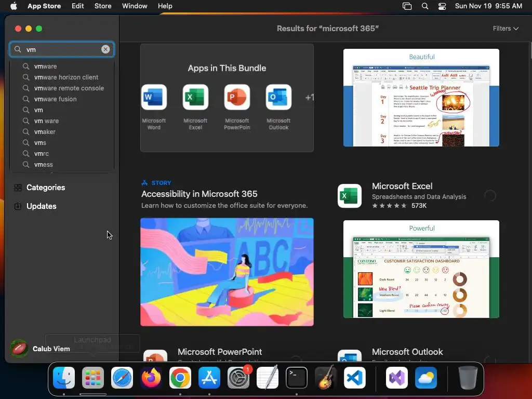Open Stage Manager menu bar icon
Image resolution: width=532 pixels, height=399 pixels.
(x=407, y=6)
